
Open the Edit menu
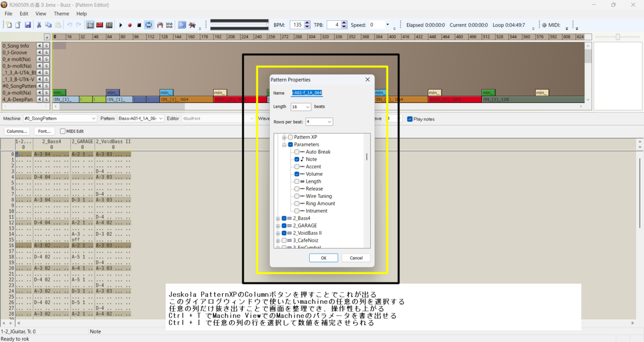click(x=24, y=13)
